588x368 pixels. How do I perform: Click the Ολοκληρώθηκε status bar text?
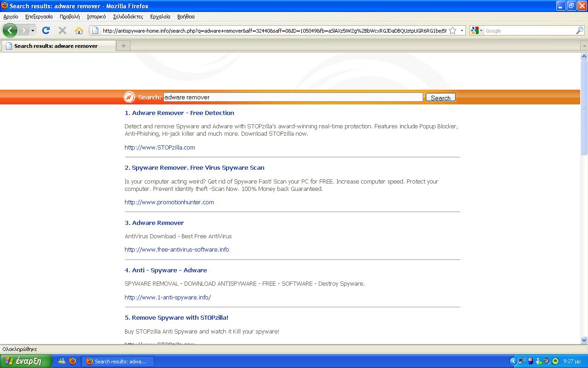click(x=20, y=349)
